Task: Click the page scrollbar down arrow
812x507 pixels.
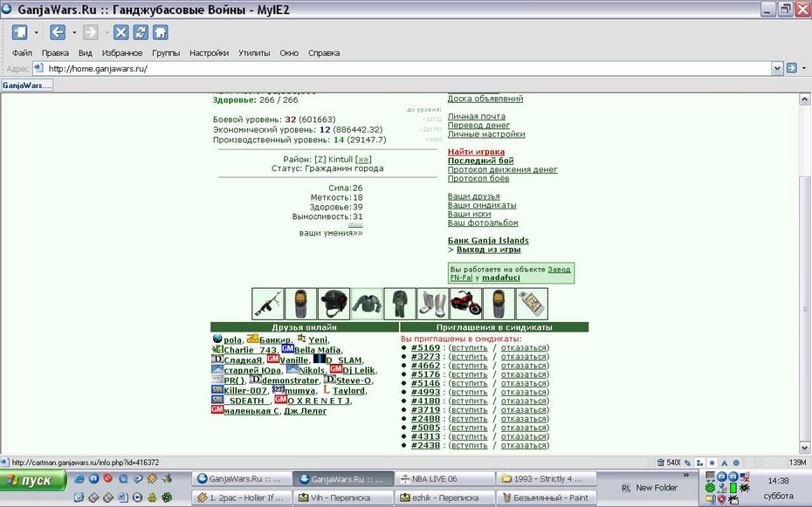Action: (x=804, y=448)
